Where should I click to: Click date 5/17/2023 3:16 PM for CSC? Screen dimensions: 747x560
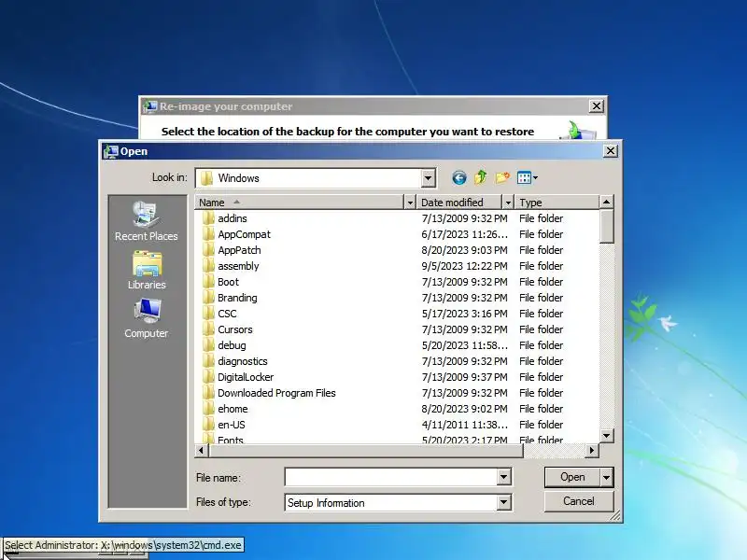(464, 314)
